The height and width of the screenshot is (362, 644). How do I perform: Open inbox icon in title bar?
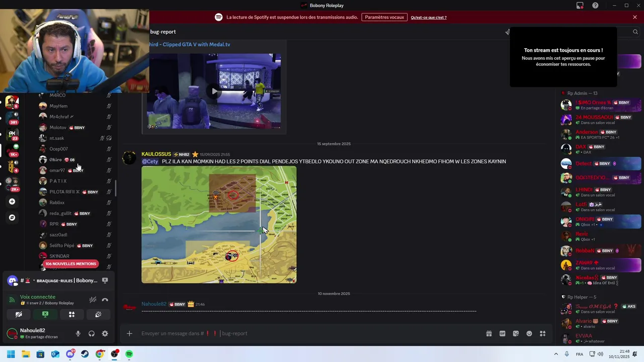coord(580,6)
